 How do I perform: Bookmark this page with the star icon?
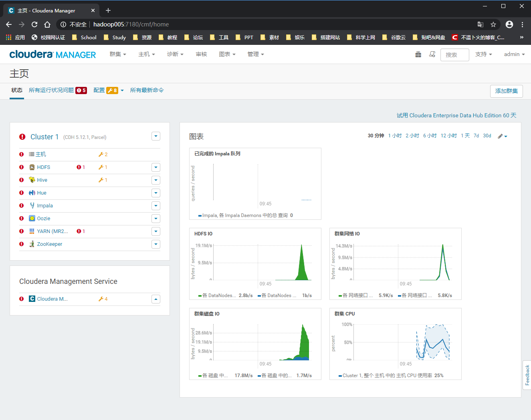[x=493, y=24]
